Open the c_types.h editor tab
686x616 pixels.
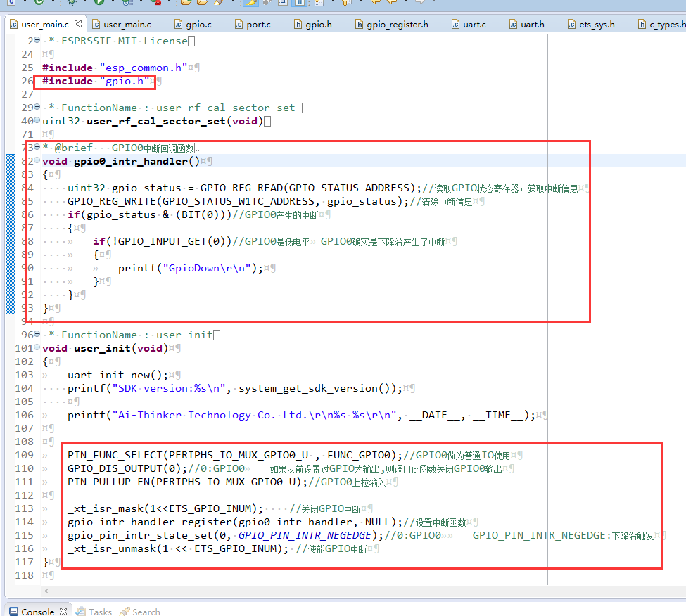(661, 25)
